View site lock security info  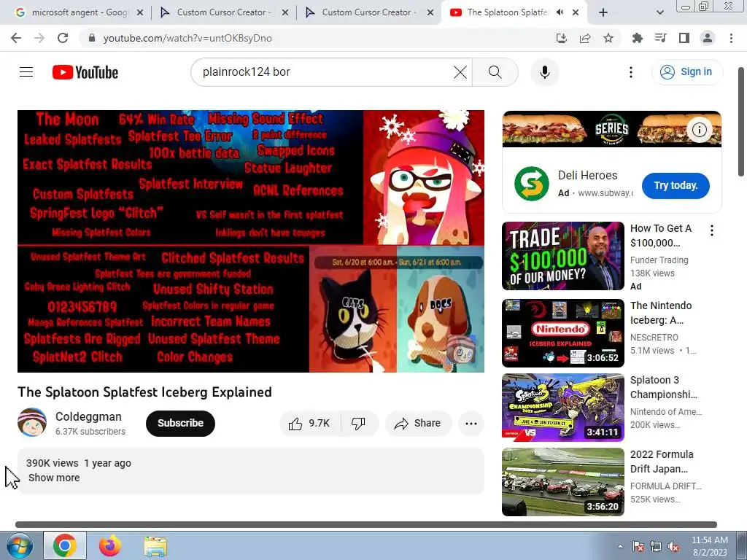pos(91,38)
